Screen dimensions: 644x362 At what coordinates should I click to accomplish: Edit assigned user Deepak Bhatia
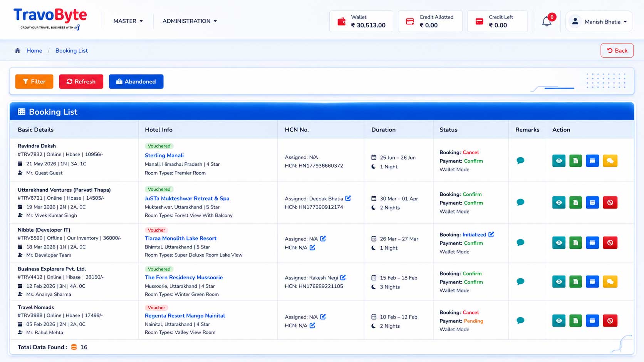[348, 198]
